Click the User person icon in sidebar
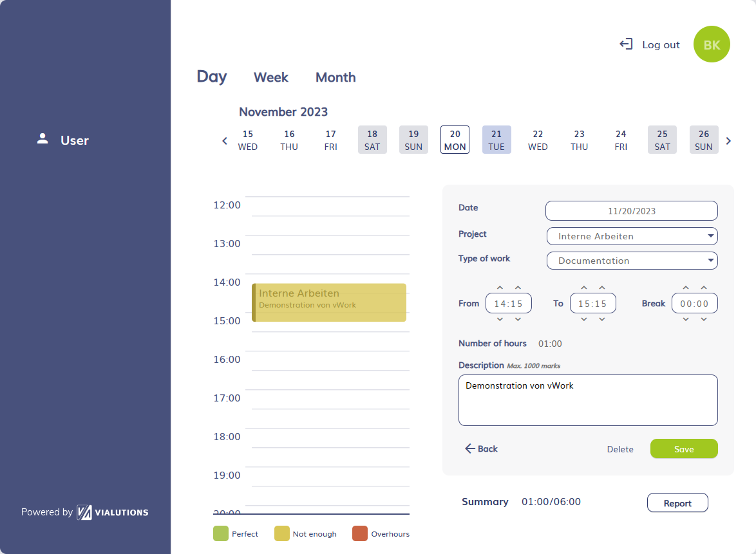Image resolution: width=756 pixels, height=554 pixels. [43, 138]
